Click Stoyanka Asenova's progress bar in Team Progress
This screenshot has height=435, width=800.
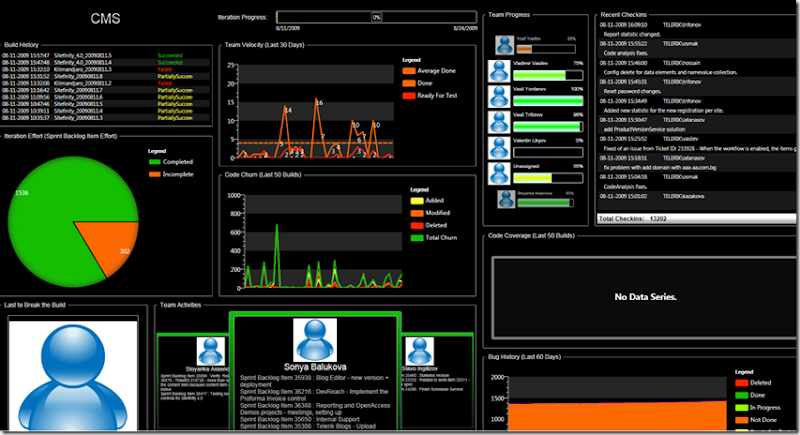pyautogui.click(x=545, y=202)
